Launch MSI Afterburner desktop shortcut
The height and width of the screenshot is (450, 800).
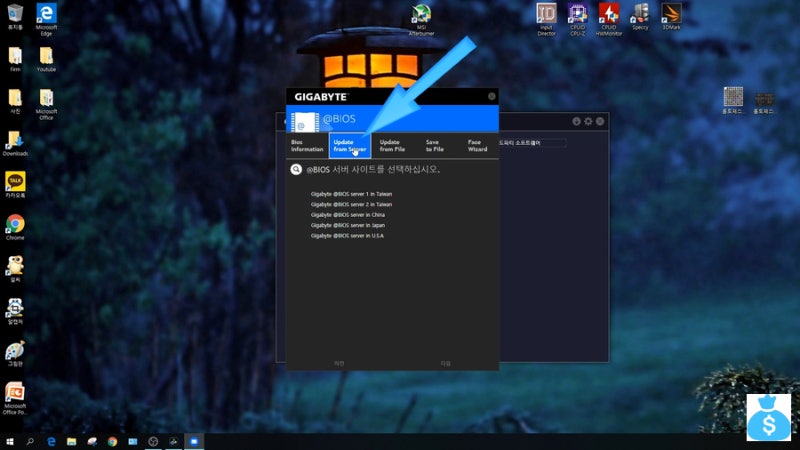(x=421, y=19)
